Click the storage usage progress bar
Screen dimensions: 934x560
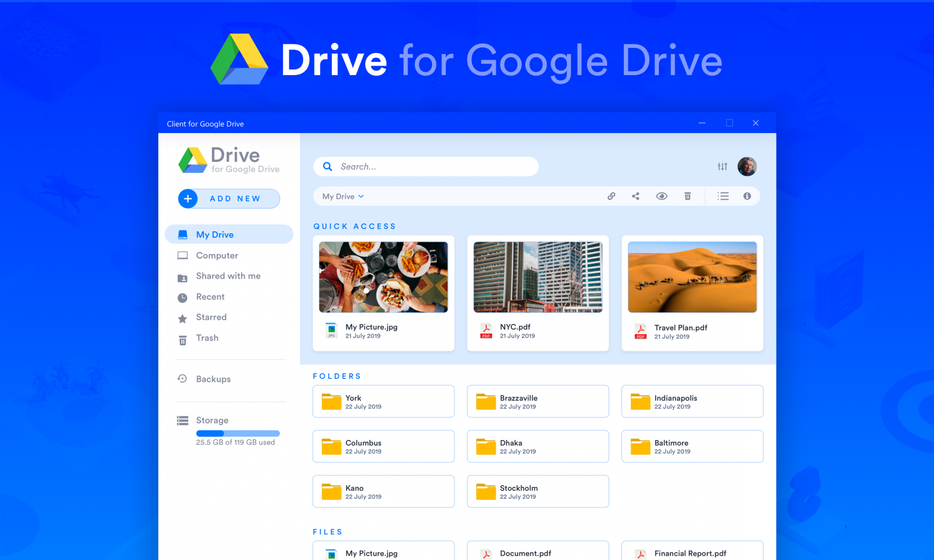pyautogui.click(x=238, y=434)
